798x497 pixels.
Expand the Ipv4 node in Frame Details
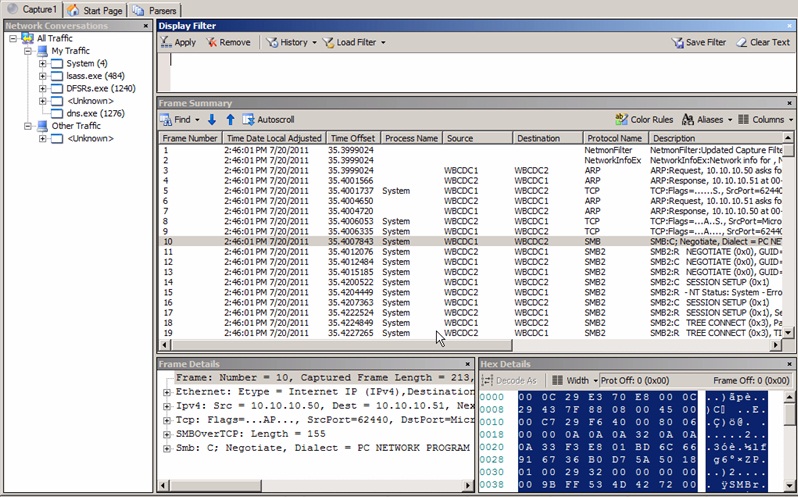tap(167, 407)
